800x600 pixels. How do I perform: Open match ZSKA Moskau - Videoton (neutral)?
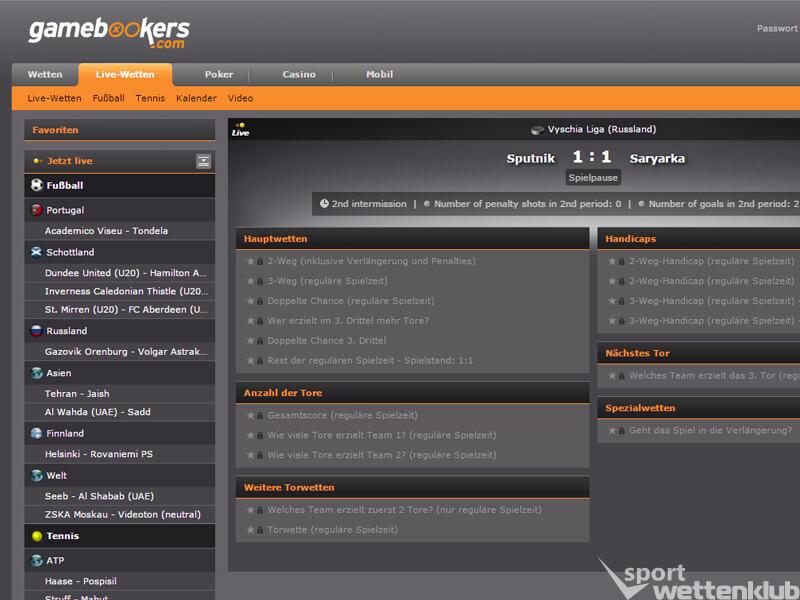coord(119,514)
